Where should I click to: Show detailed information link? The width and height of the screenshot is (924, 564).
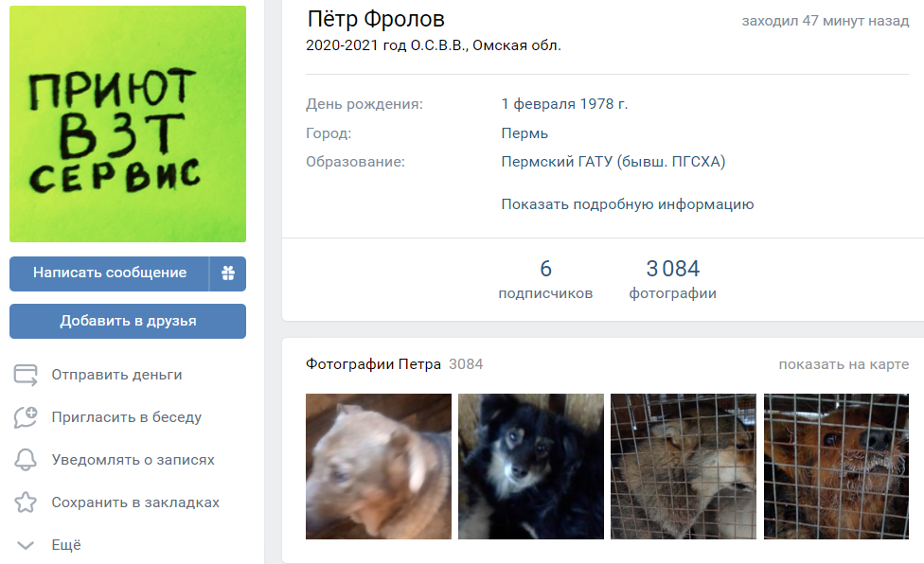(627, 204)
